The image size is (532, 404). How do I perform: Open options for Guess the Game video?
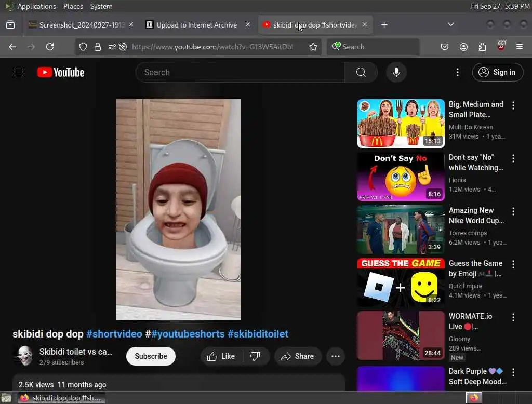513,264
